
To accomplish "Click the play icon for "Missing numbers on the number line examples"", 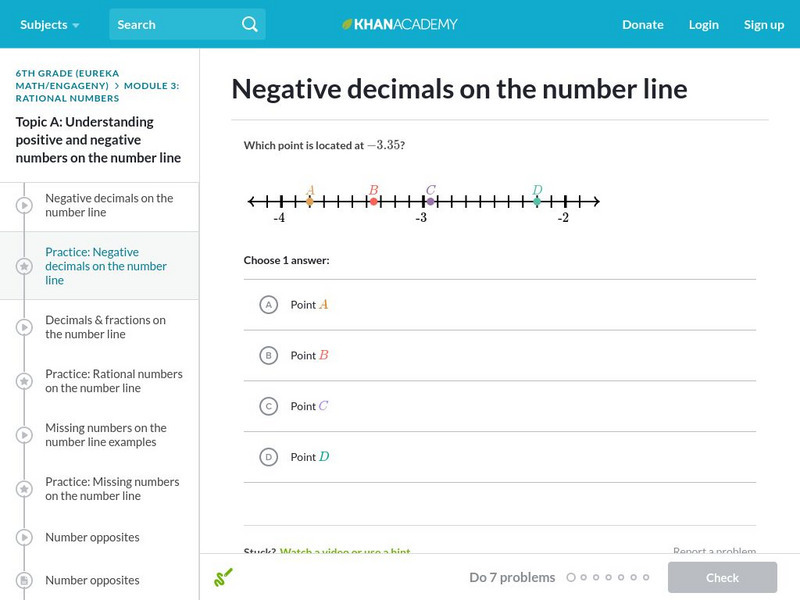I will pyautogui.click(x=23, y=435).
